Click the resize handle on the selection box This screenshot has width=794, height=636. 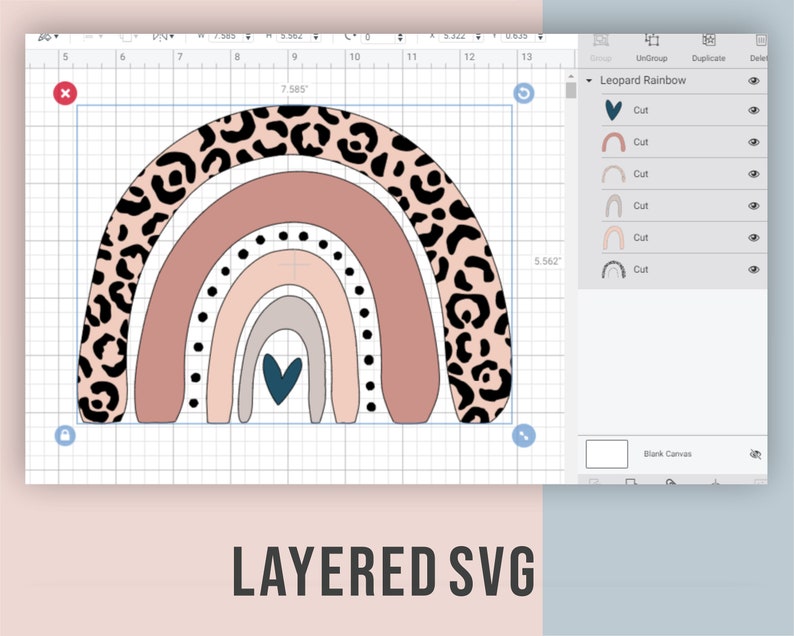point(524,435)
